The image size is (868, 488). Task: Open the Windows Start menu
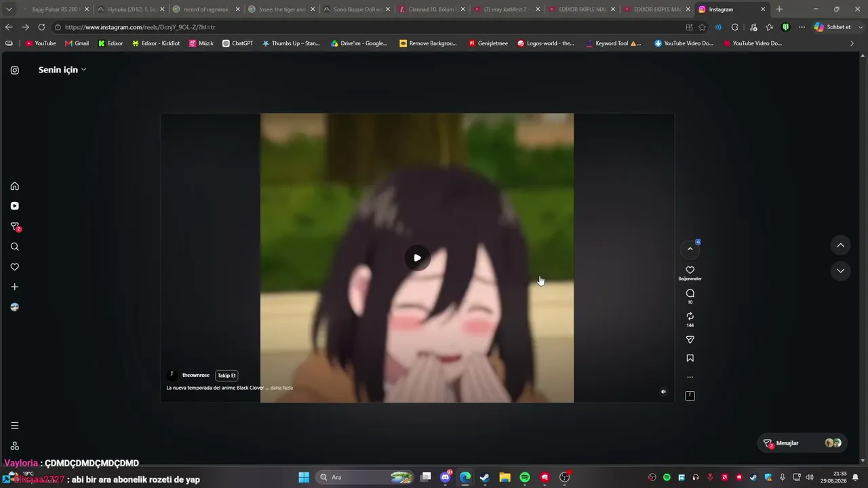(x=304, y=477)
